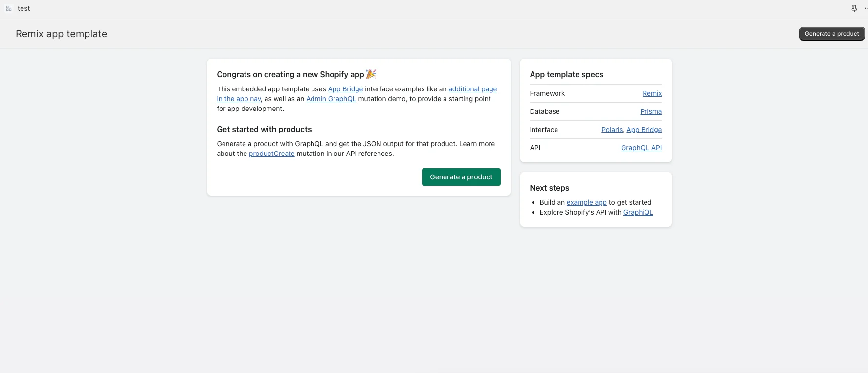Select the App template specs heading
This screenshot has width=868, height=373.
coord(566,74)
